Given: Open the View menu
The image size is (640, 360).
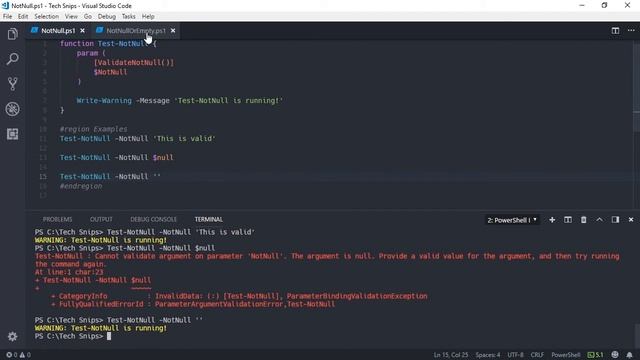Looking at the screenshot, I should tap(71, 16).
